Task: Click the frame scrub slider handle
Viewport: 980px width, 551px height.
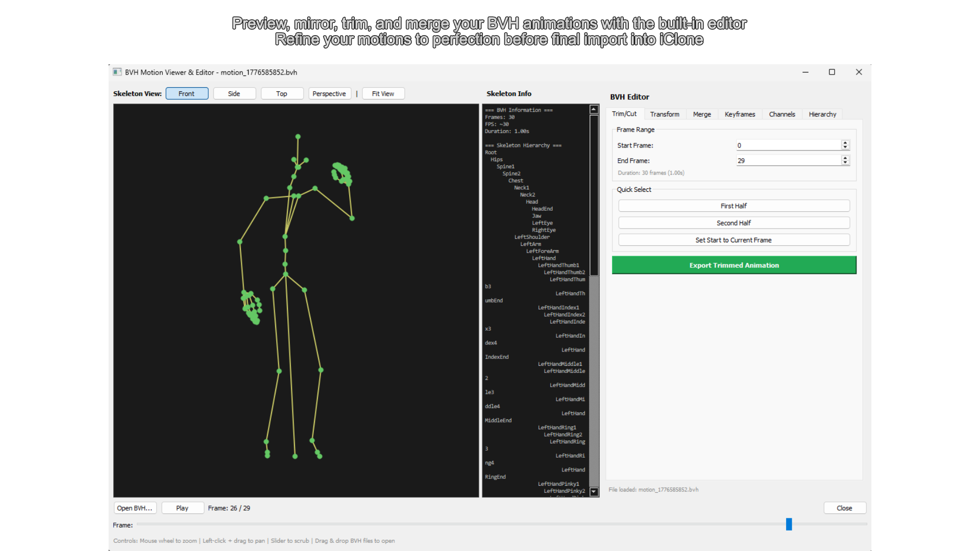Action: click(x=789, y=524)
